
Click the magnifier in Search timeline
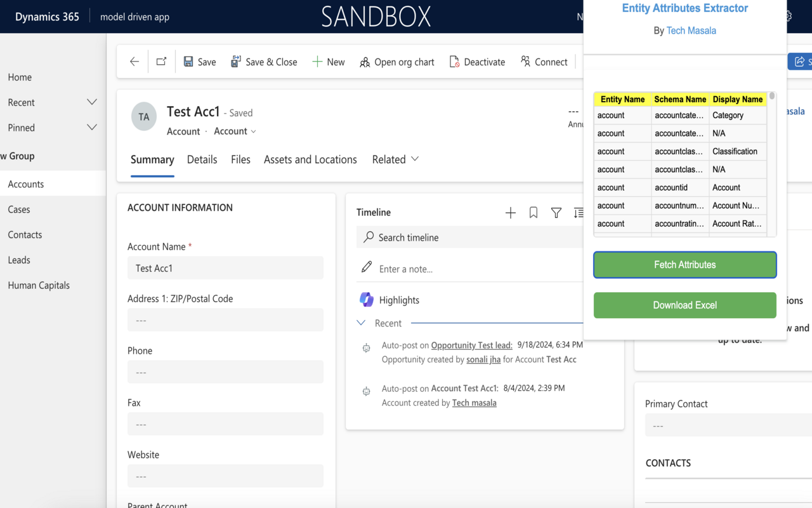[369, 237]
